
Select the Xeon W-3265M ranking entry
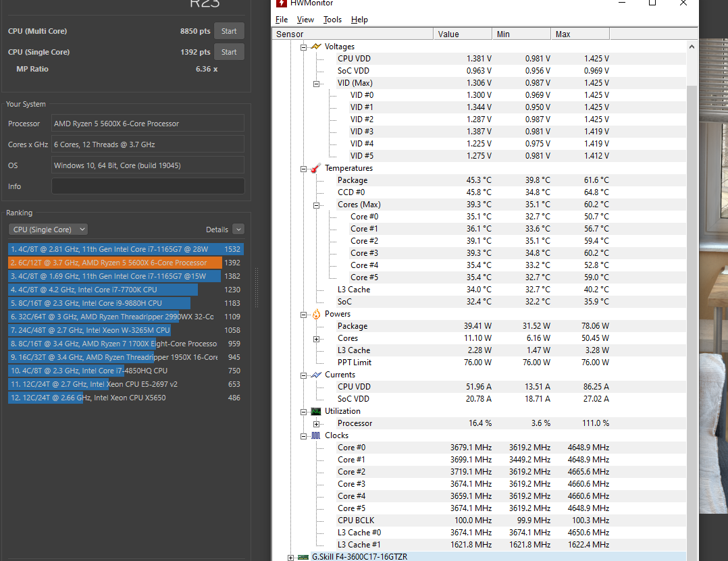point(126,330)
